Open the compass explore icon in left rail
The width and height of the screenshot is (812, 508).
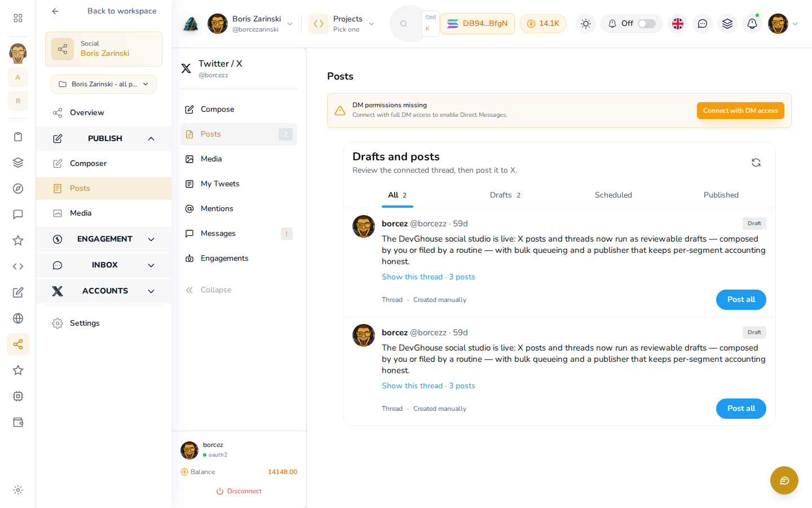point(18,189)
